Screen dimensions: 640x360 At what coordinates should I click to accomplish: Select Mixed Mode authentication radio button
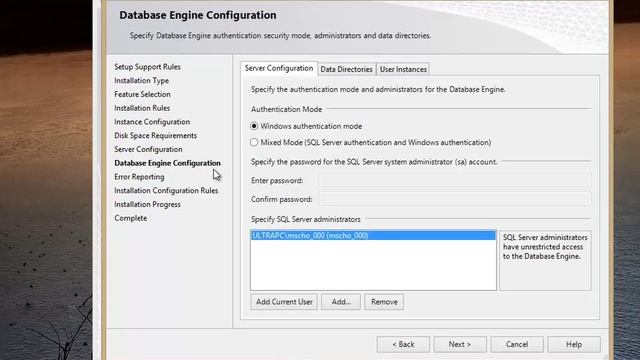click(x=254, y=142)
